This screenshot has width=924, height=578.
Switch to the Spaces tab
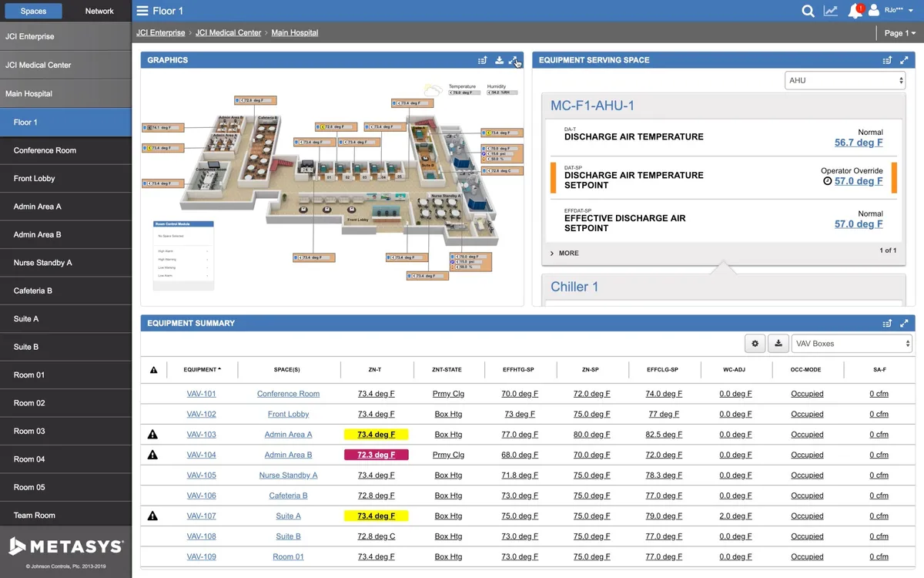[x=33, y=11]
